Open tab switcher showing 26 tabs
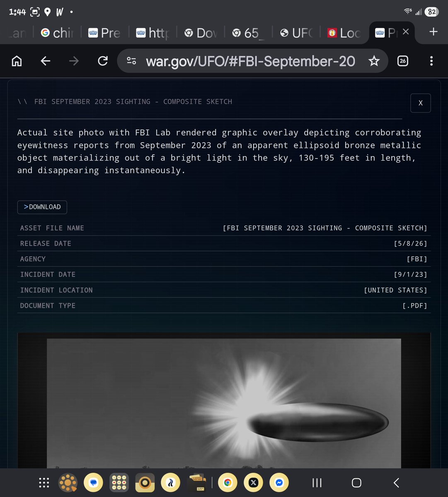Screen dimensions: 448x497 click(x=402, y=61)
